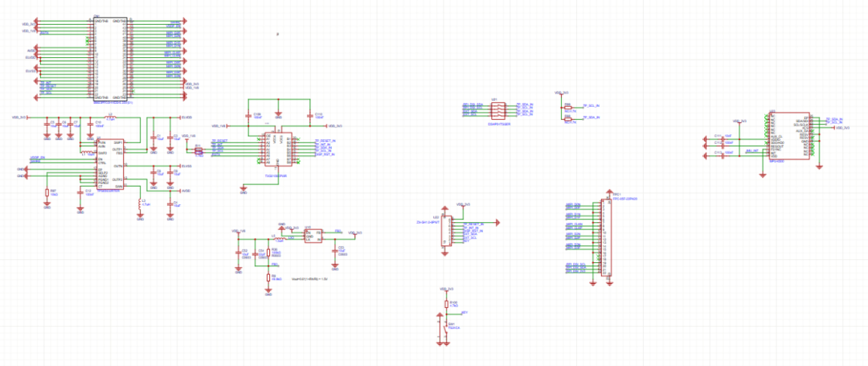Click the U21 four-channel switch component

point(497,110)
